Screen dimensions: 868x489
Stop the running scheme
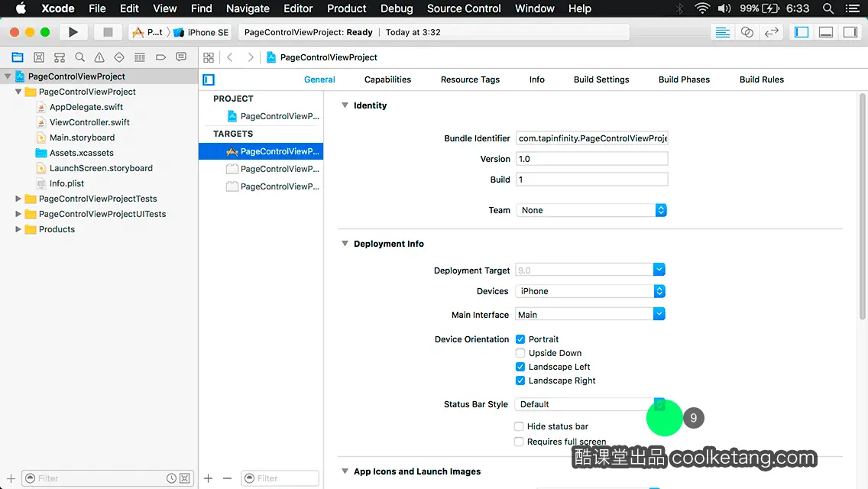[x=108, y=32]
